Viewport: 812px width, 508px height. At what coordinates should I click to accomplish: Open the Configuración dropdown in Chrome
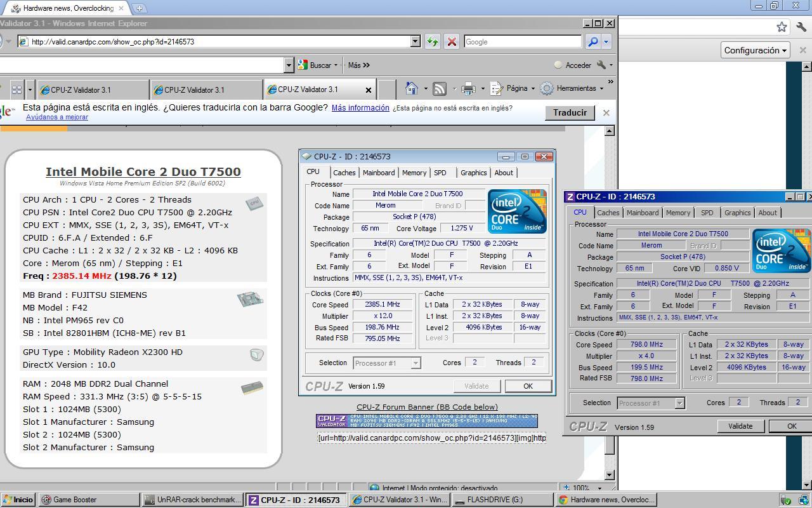tap(756, 50)
